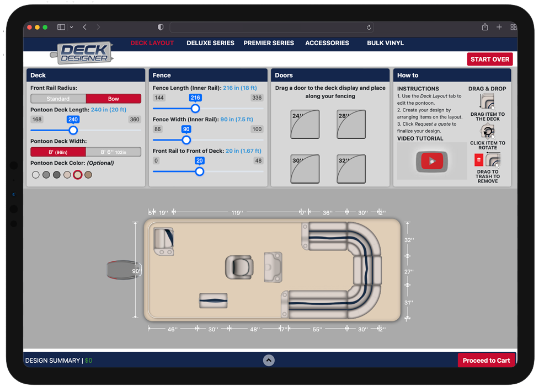Viewport: 539px width, 392px height.
Task: Click the captain's chair on the deck
Action: click(239, 267)
